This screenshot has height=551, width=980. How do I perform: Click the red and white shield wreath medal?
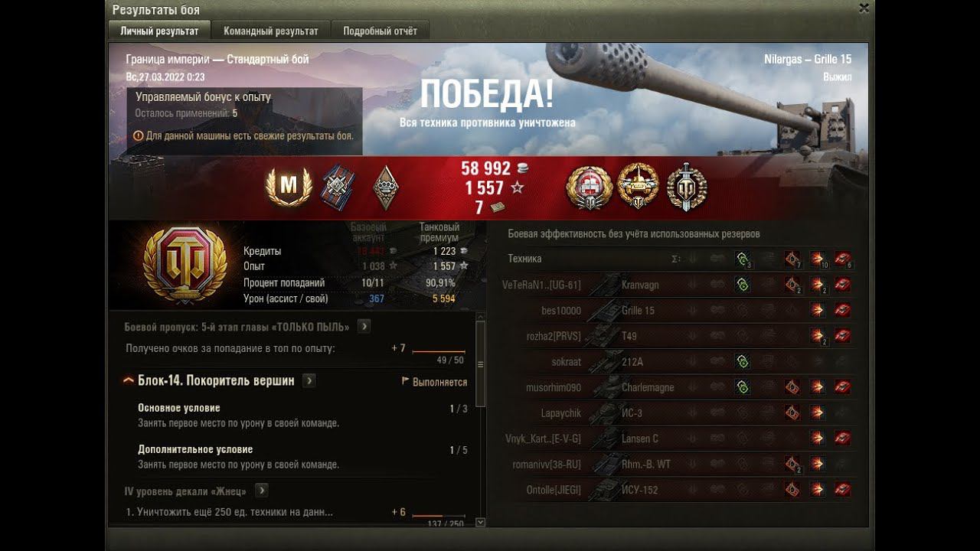(588, 187)
